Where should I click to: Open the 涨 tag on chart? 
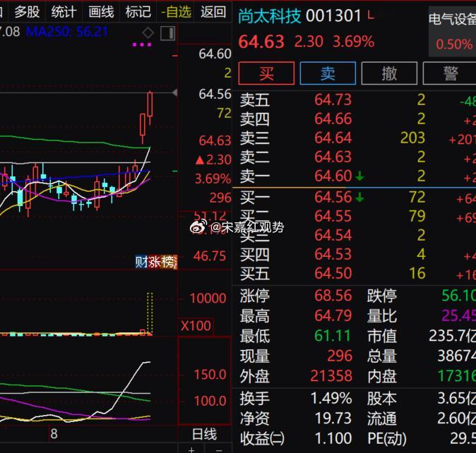[154, 262]
